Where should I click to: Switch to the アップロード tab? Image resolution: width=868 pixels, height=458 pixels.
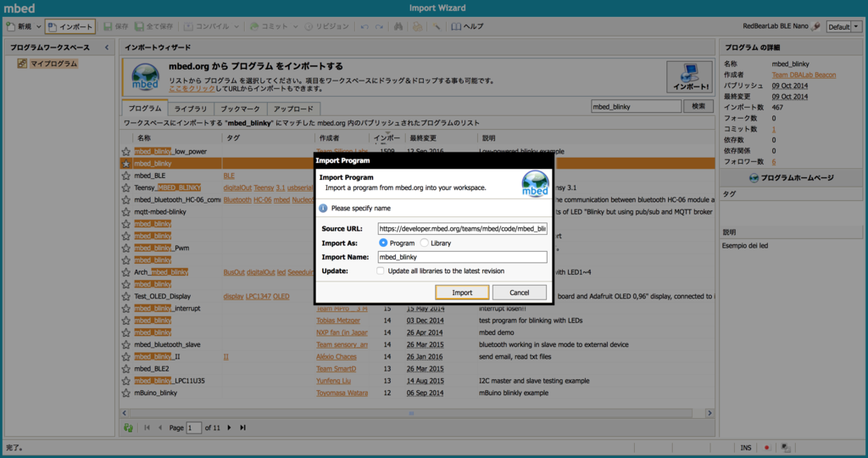(293, 109)
